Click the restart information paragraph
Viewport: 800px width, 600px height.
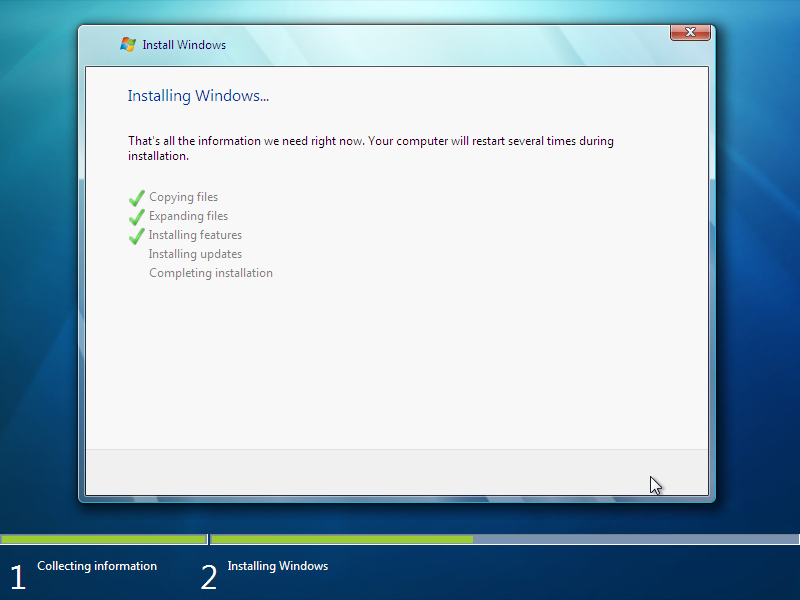pos(370,148)
